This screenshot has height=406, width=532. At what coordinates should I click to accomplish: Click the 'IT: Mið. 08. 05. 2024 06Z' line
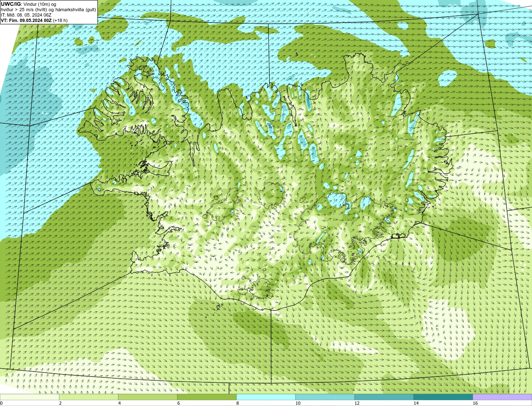pos(26,15)
